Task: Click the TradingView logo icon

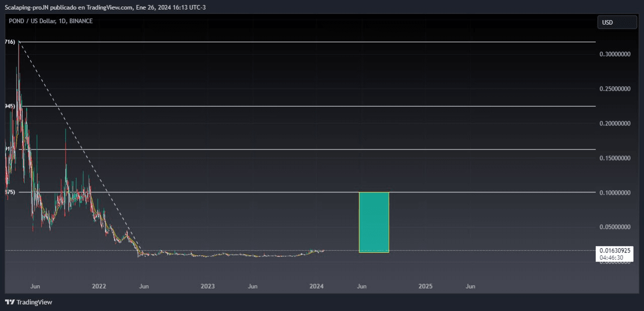Action: 10,302
